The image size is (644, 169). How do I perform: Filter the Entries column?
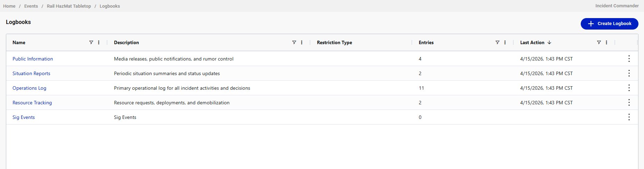point(497,42)
